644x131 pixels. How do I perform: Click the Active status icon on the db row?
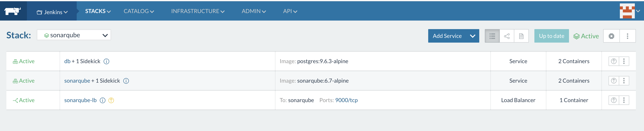[x=15, y=62]
